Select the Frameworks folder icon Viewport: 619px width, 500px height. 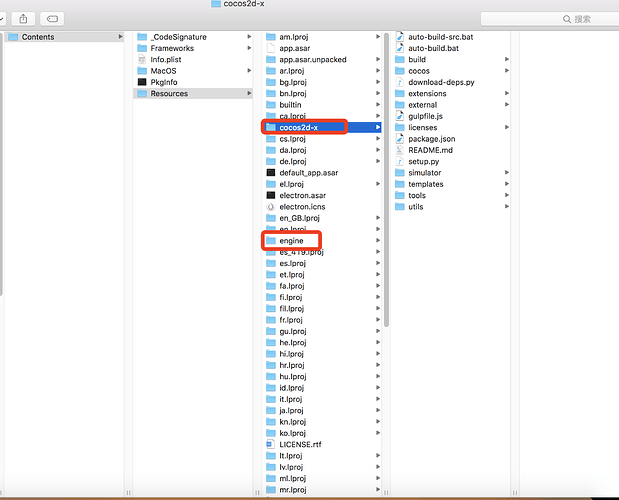(142, 48)
